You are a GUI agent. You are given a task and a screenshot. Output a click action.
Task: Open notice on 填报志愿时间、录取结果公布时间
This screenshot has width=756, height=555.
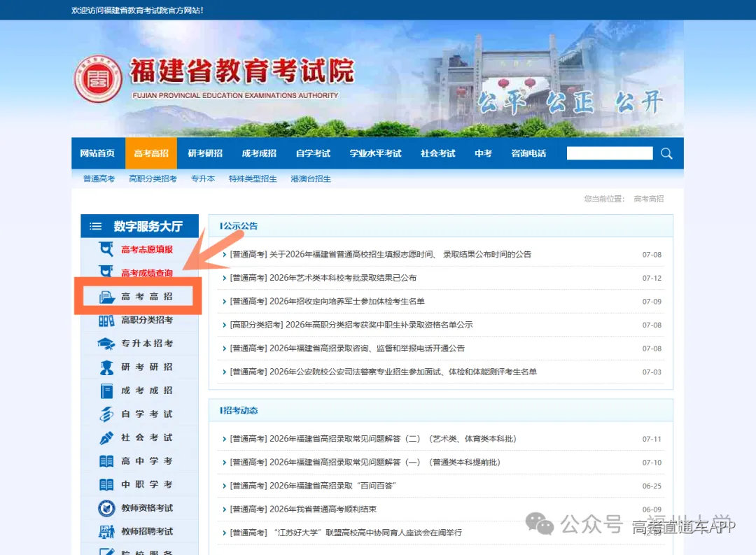click(380, 254)
